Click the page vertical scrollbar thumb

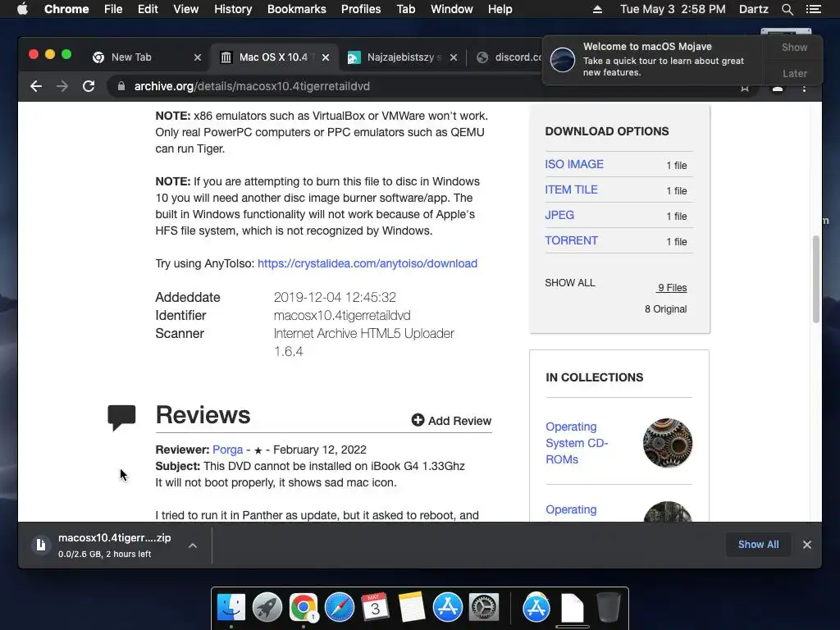[816, 279]
